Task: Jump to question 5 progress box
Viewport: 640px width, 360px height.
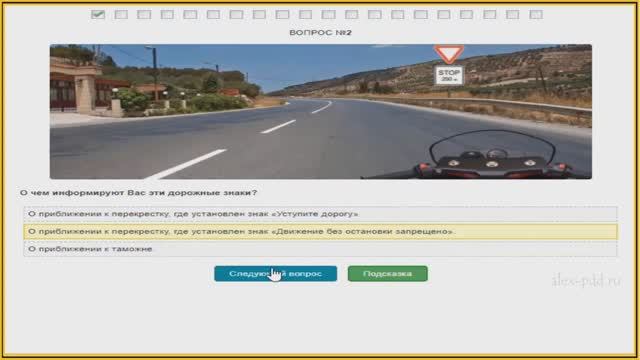Action: coord(190,15)
